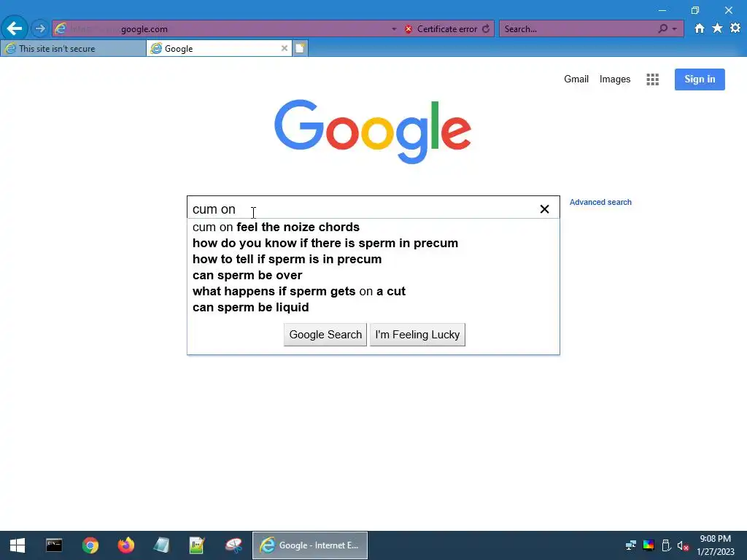The width and height of the screenshot is (747, 560).
Task: Launch Google Chrome from the taskbar
Action: point(90,545)
